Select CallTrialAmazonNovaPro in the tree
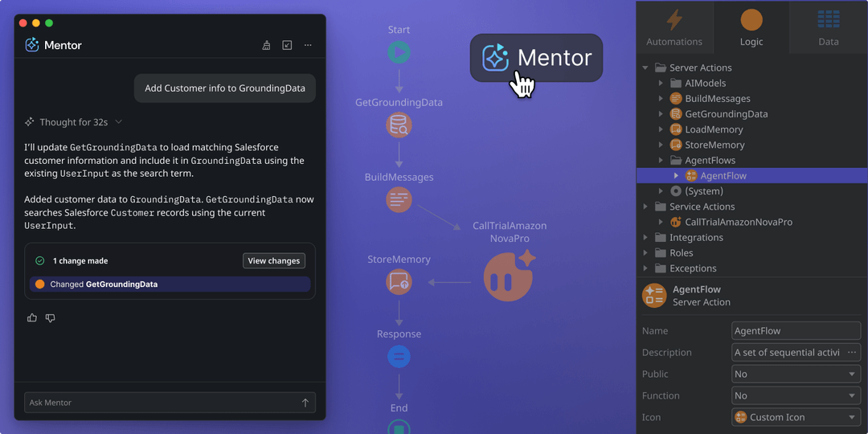 pyautogui.click(x=739, y=222)
